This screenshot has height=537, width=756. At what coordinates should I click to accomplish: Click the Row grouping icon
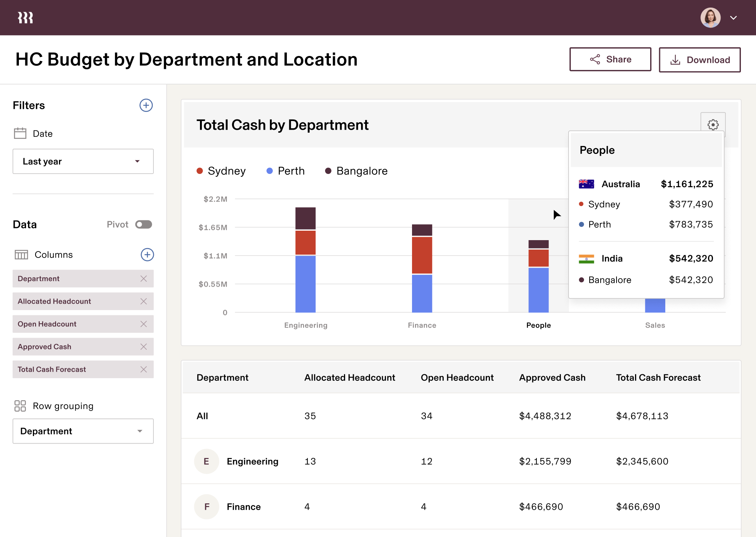pos(20,406)
